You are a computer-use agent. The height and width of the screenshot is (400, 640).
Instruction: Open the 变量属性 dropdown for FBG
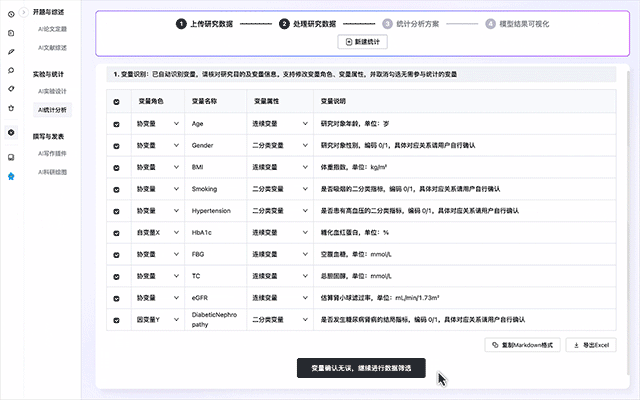pos(280,254)
